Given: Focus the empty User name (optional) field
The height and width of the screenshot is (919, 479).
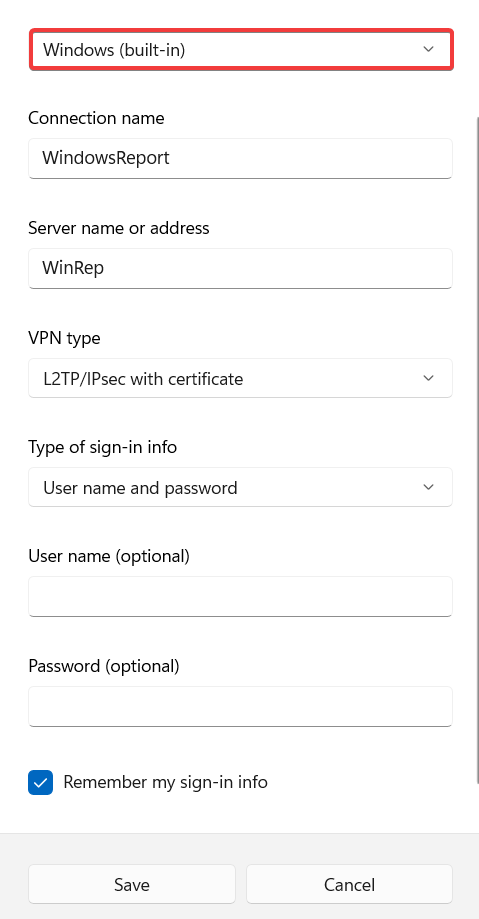Looking at the screenshot, I should point(240,597).
